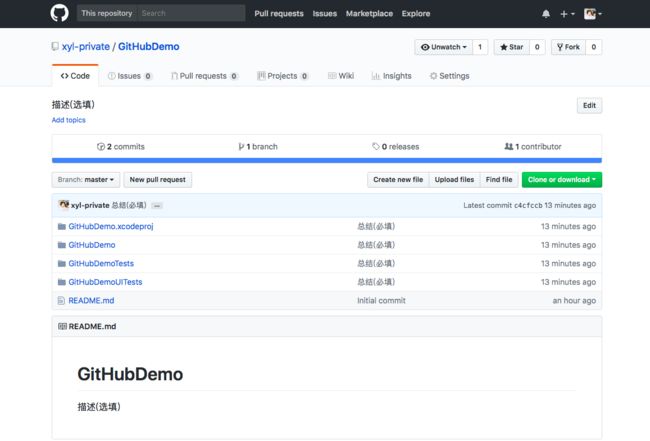
Task: Expand the Branch: master dropdown
Action: [x=86, y=179]
